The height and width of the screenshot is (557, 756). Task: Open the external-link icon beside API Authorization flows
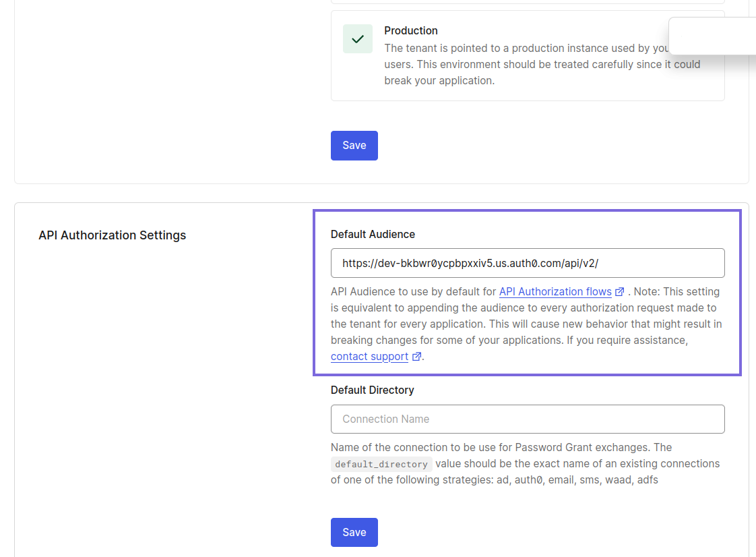pos(619,291)
